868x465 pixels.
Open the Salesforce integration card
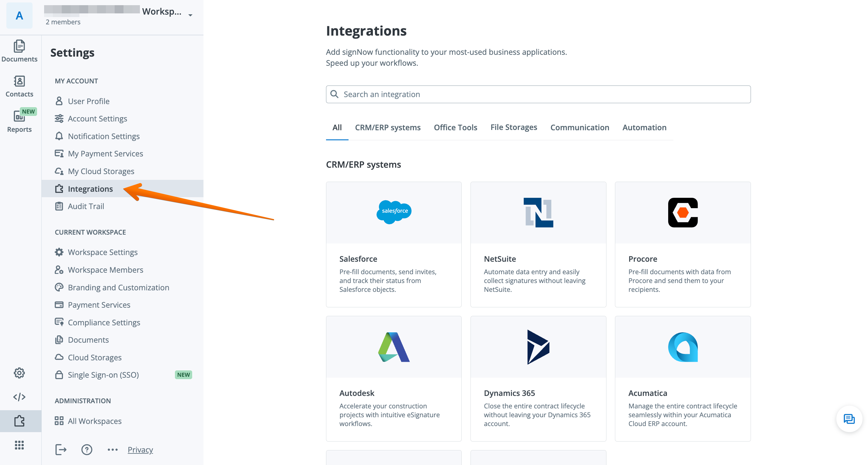(x=394, y=244)
